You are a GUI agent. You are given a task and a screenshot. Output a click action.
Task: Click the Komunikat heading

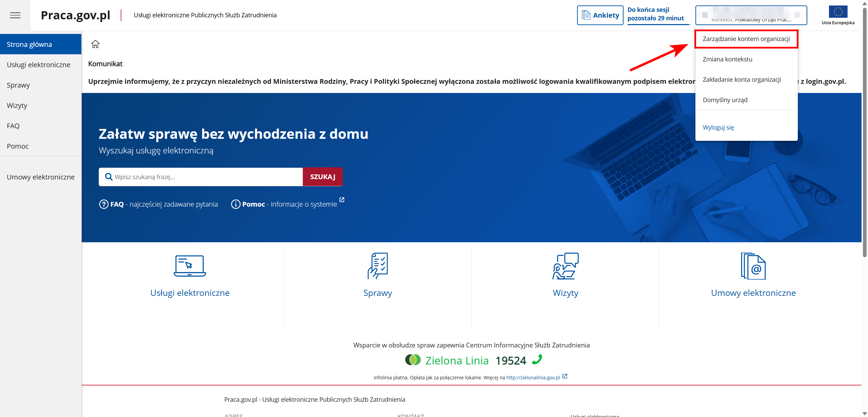pyautogui.click(x=105, y=64)
